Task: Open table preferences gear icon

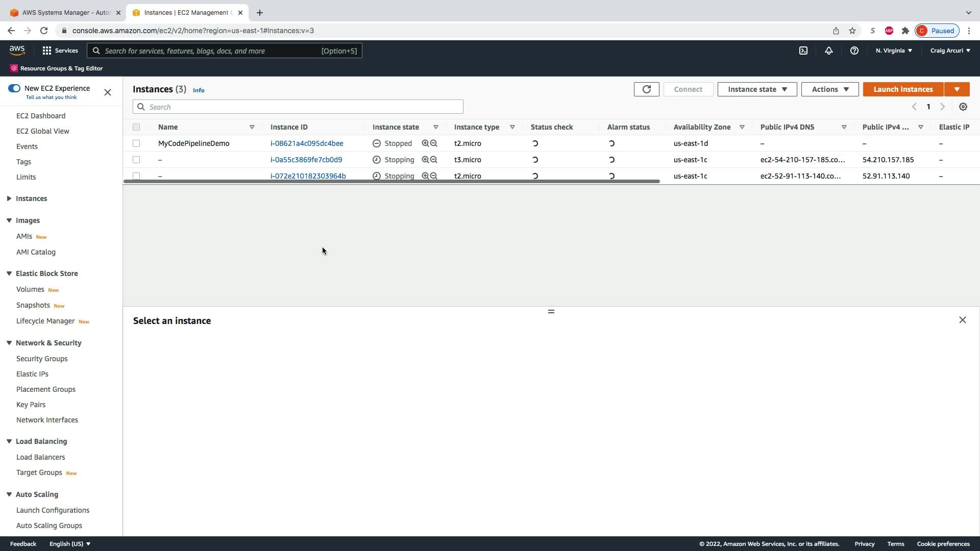Action: pos(963,107)
